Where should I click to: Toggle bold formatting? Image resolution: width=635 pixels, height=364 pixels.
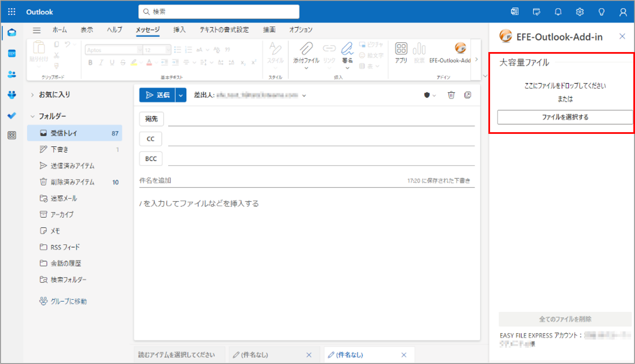click(90, 63)
